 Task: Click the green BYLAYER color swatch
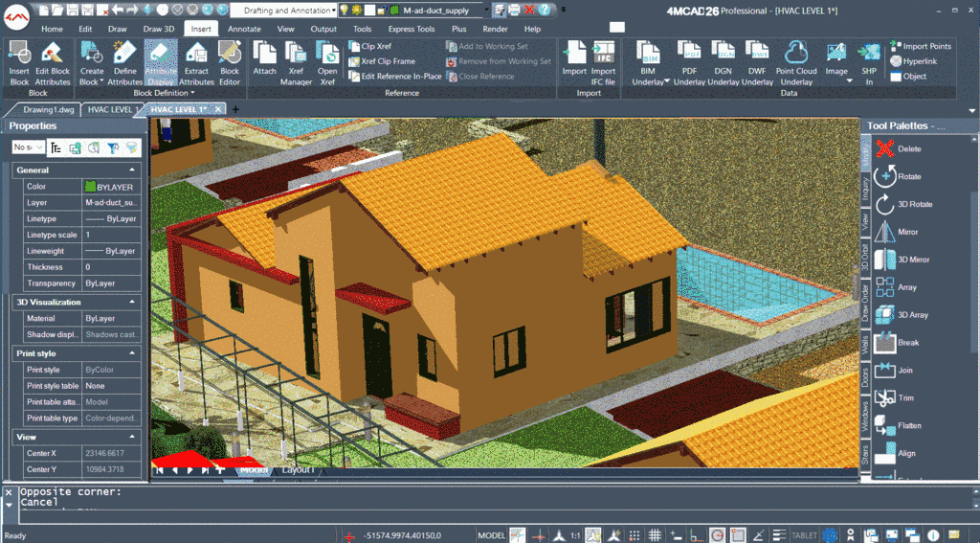[x=90, y=187]
